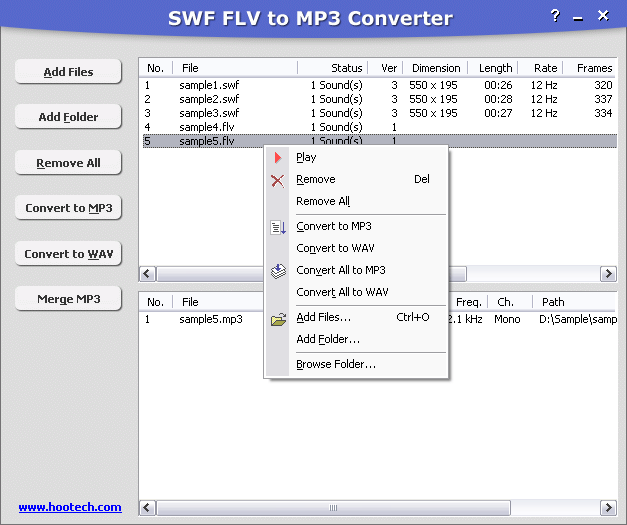Open Browse Folder... menu entry
Screen dimensions: 627x525
pos(336,364)
